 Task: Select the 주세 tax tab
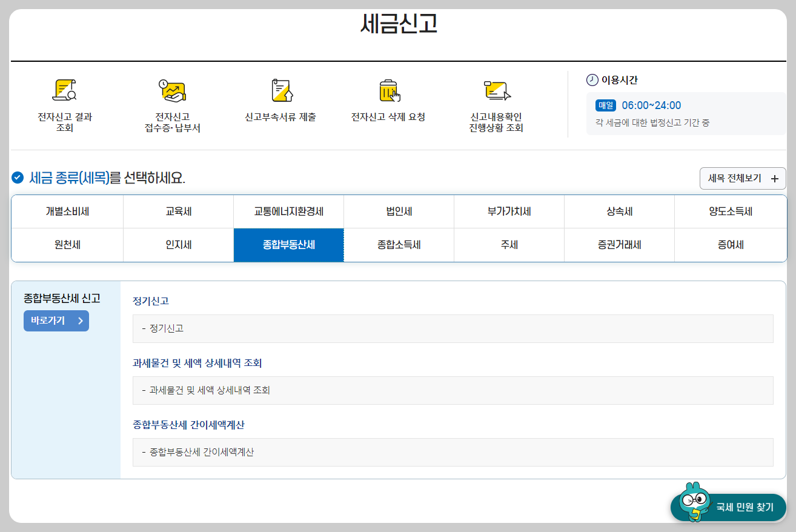(509, 245)
